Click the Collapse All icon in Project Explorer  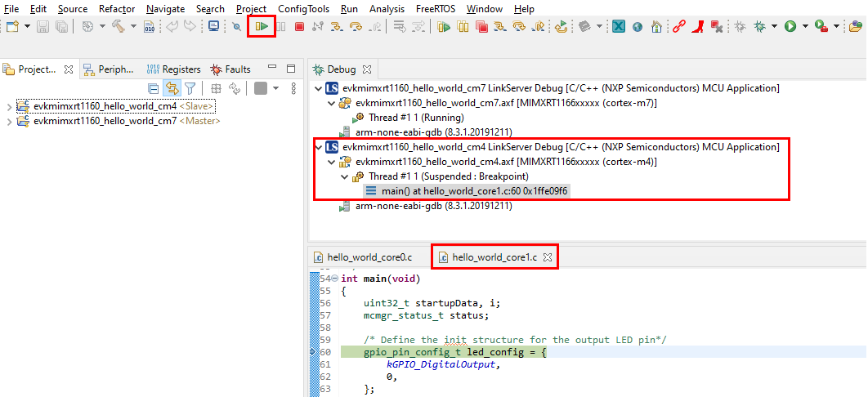[153, 88]
